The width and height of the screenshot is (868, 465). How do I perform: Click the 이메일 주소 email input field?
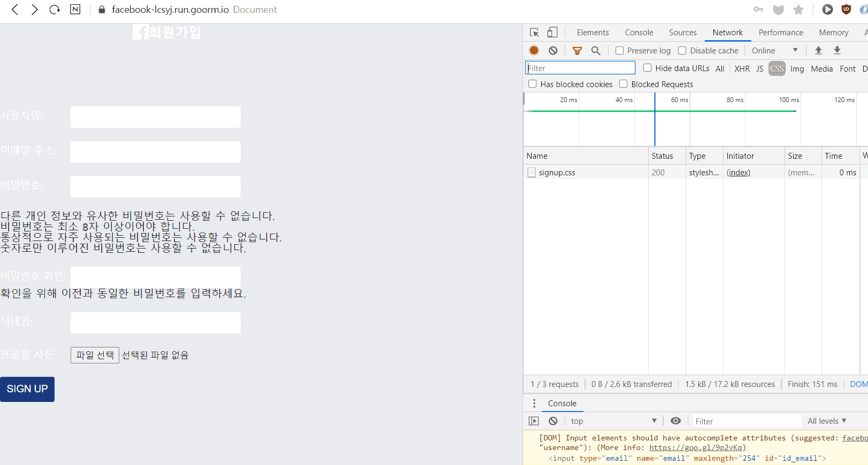pos(156,152)
